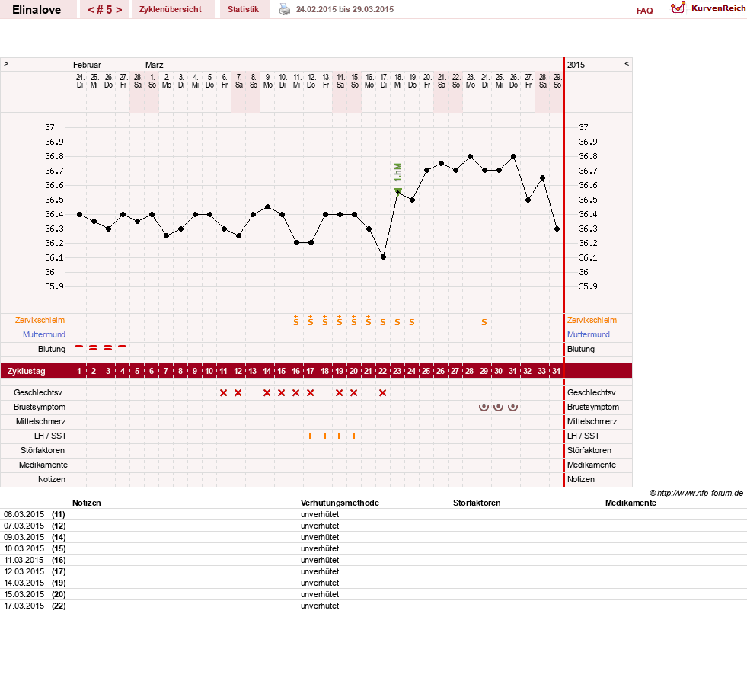
Task: Click the positive LH test mark on day 20
Action: pos(353,436)
